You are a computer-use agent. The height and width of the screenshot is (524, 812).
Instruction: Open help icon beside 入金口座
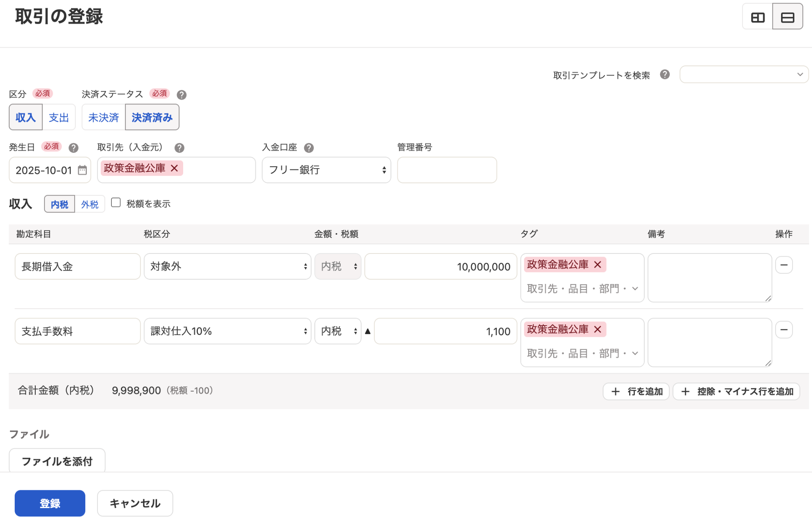tap(309, 148)
